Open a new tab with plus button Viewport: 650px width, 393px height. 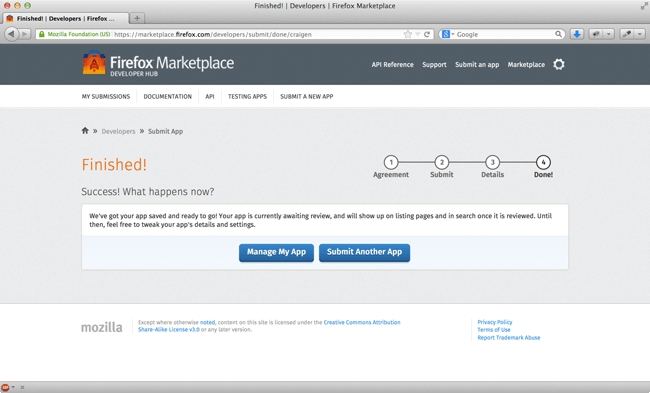click(137, 18)
